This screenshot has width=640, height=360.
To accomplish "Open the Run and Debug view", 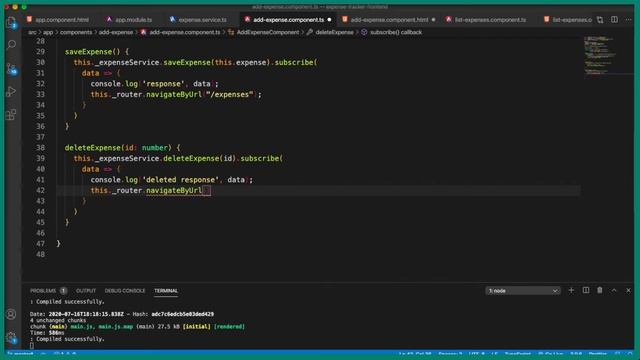I will click(x=11, y=91).
